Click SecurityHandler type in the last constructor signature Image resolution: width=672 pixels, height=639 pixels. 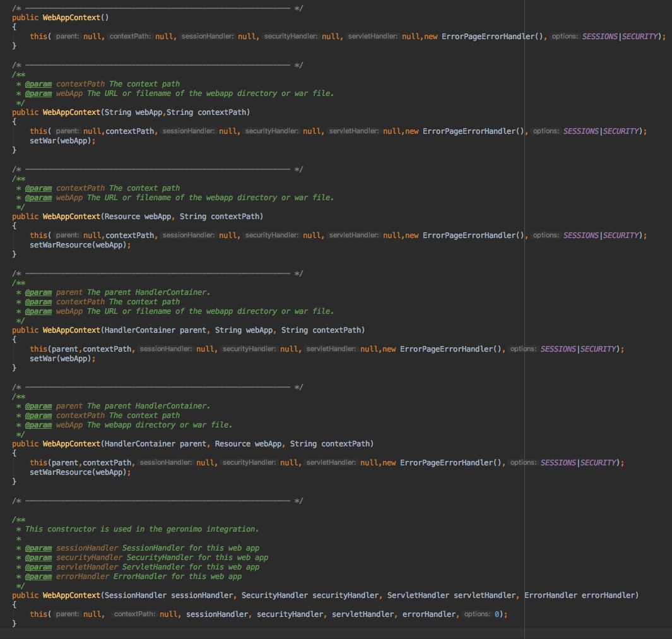pyautogui.click(x=274, y=595)
